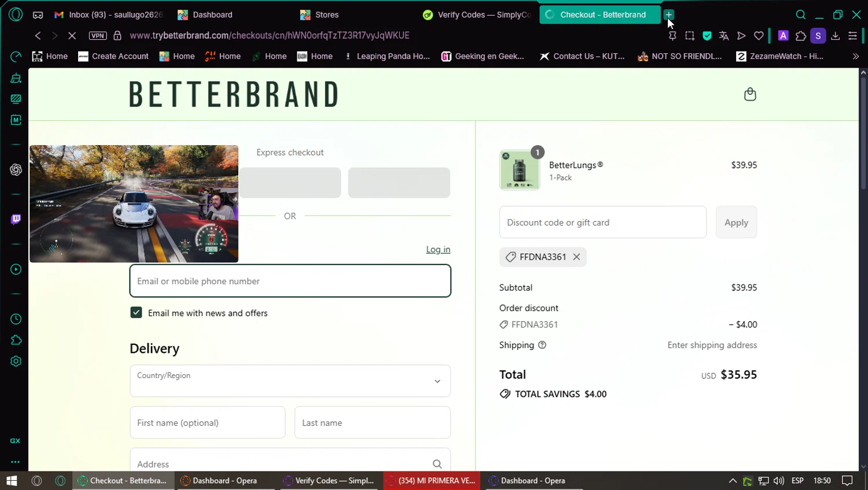Click the shipping help question mark icon
Image resolution: width=868 pixels, height=490 pixels.
pos(542,345)
